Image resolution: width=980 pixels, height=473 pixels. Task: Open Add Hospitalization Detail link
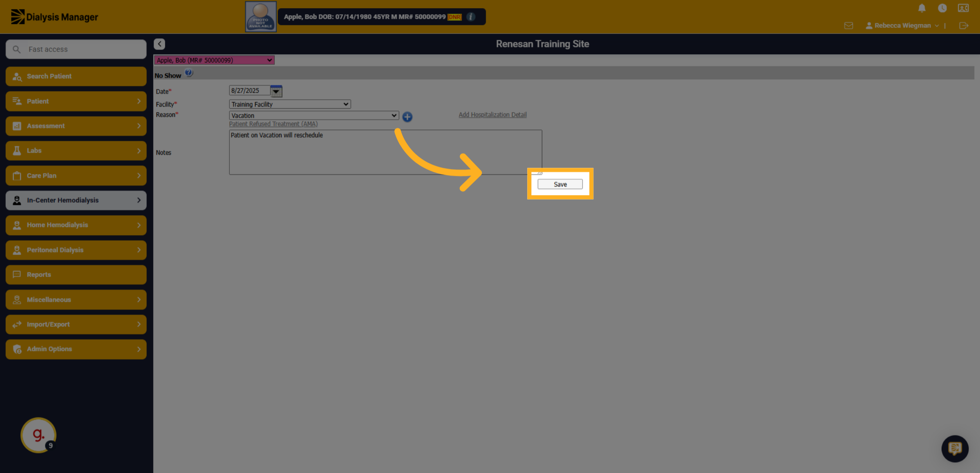click(492, 115)
